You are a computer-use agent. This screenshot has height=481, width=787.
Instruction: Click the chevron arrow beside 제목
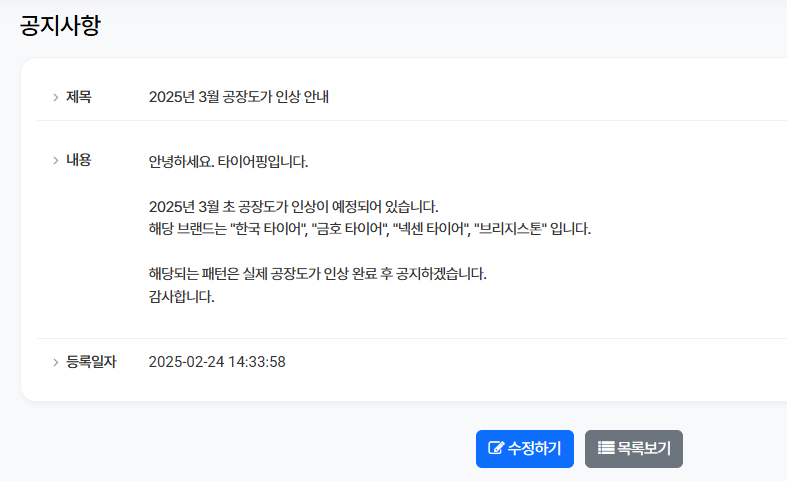click(55, 98)
